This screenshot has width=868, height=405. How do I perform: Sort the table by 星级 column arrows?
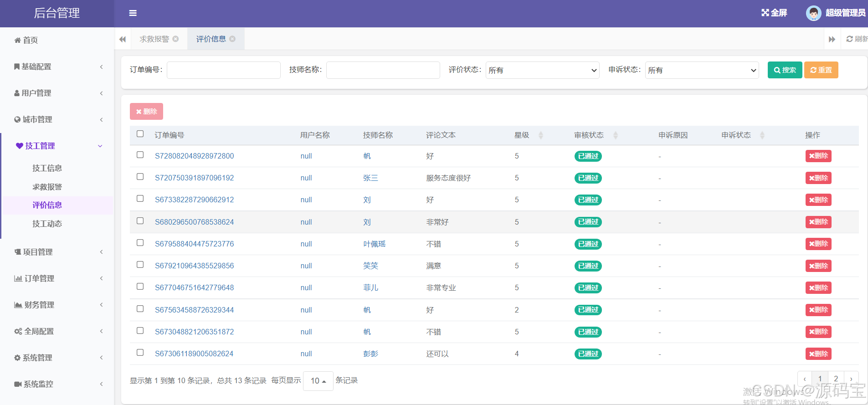tap(541, 135)
